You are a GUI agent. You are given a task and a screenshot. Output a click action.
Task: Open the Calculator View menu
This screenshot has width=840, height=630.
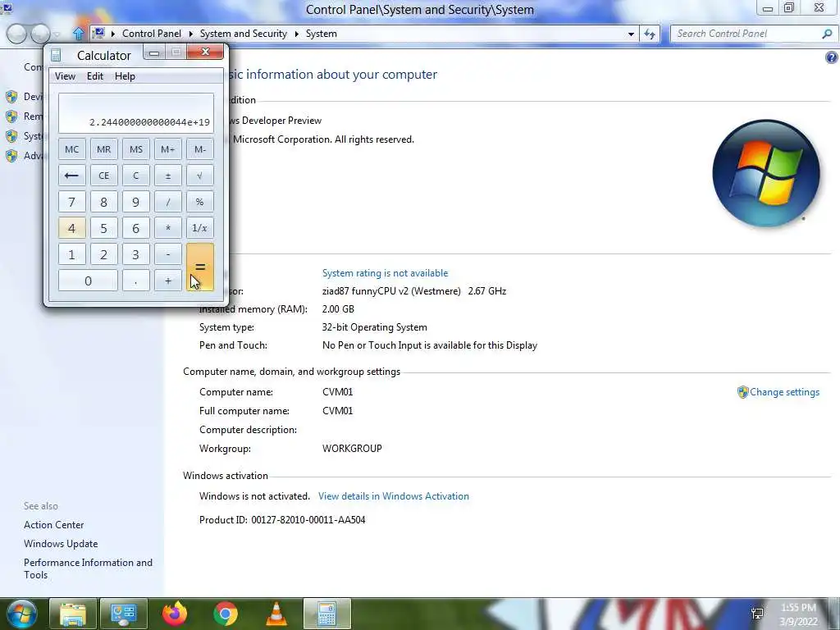pyautogui.click(x=65, y=76)
